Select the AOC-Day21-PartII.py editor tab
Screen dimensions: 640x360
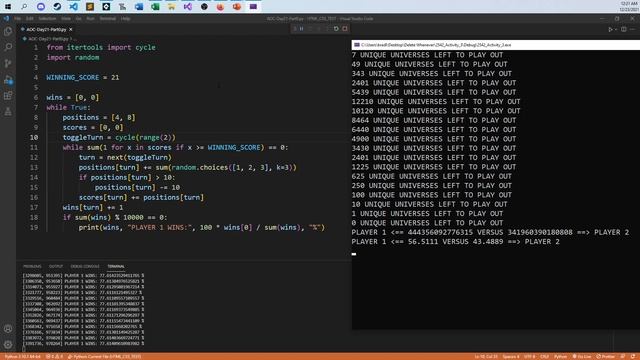tap(46, 29)
